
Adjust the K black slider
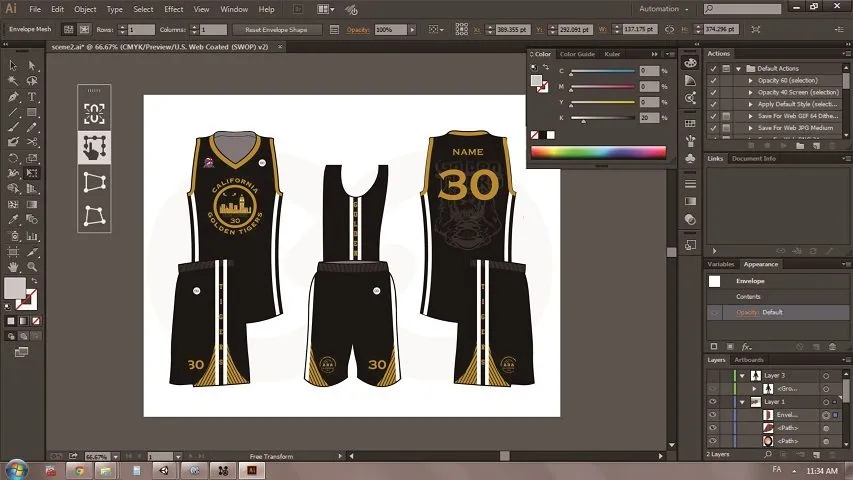pyautogui.click(x=602, y=118)
